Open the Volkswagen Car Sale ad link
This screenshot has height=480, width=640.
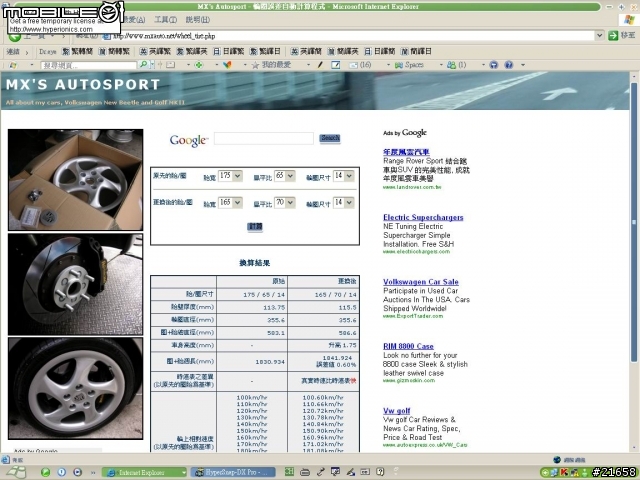point(421,282)
